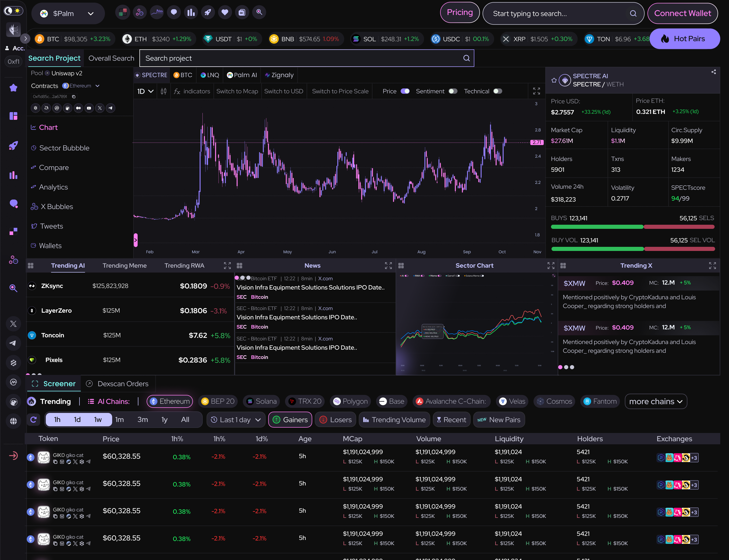729x560 pixels.
Task: Expand the Sector Chart panel to fullscreen
Action: pyautogui.click(x=550, y=266)
